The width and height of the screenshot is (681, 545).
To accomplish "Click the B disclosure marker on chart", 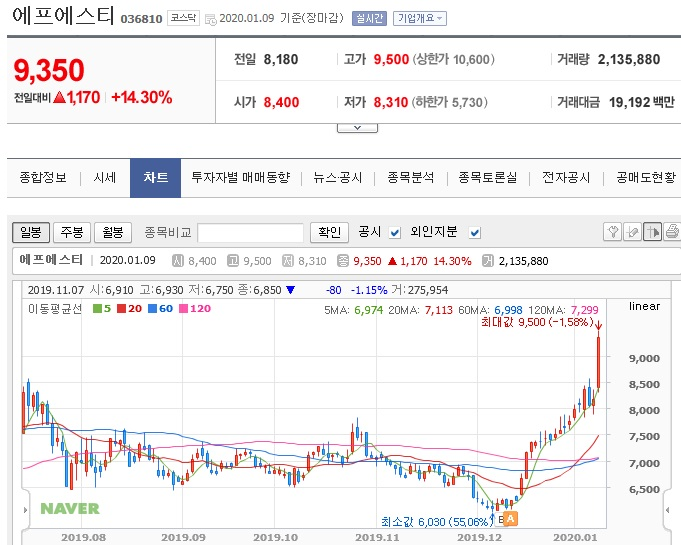I will point(501,519).
